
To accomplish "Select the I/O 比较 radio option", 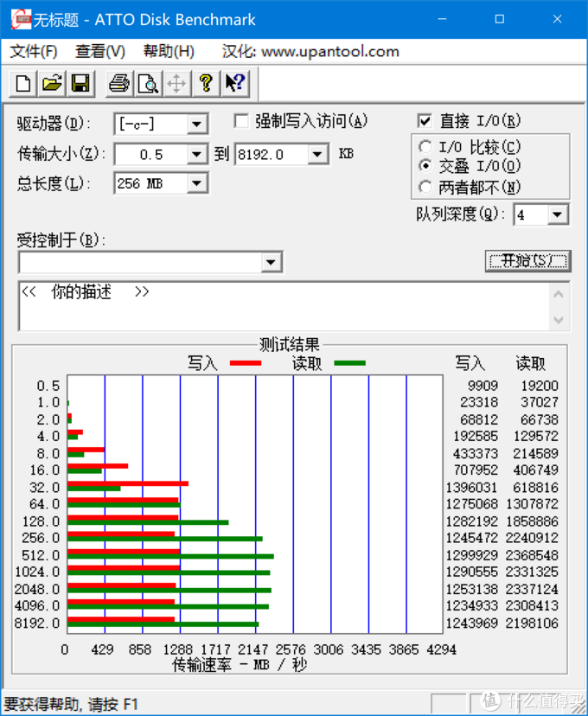I will pyautogui.click(x=425, y=147).
